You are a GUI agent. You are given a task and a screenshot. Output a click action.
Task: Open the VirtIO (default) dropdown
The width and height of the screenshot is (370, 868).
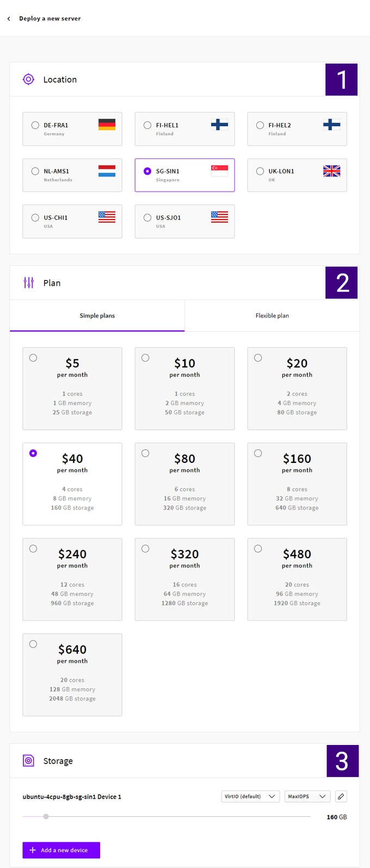pyautogui.click(x=250, y=796)
